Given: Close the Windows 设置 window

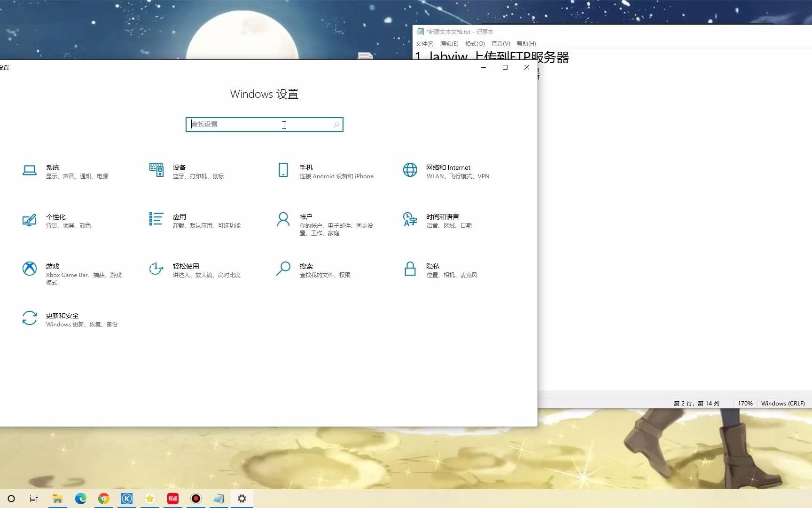Looking at the screenshot, I should coord(527,67).
